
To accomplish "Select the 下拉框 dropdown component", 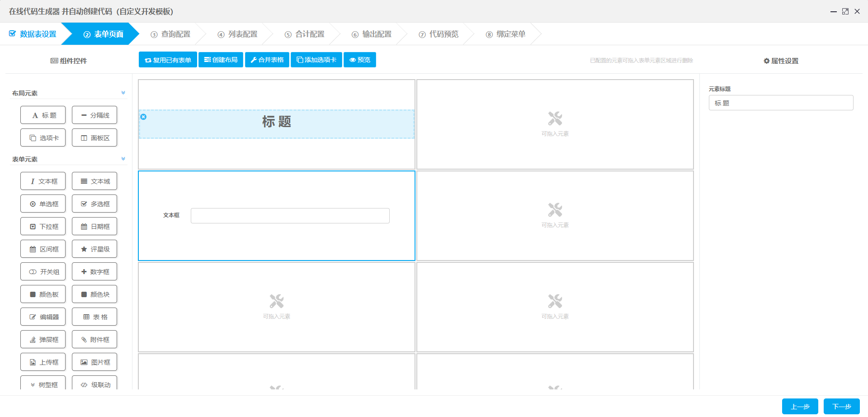I will pos(43,226).
